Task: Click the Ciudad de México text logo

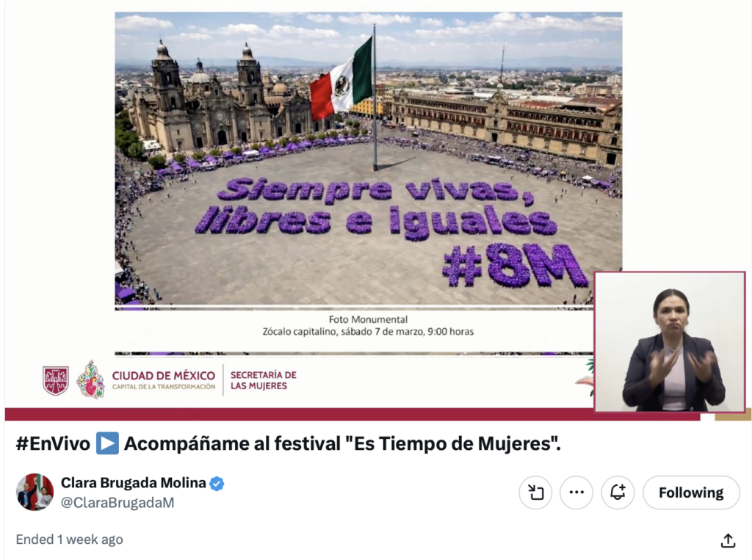Action: point(164,379)
